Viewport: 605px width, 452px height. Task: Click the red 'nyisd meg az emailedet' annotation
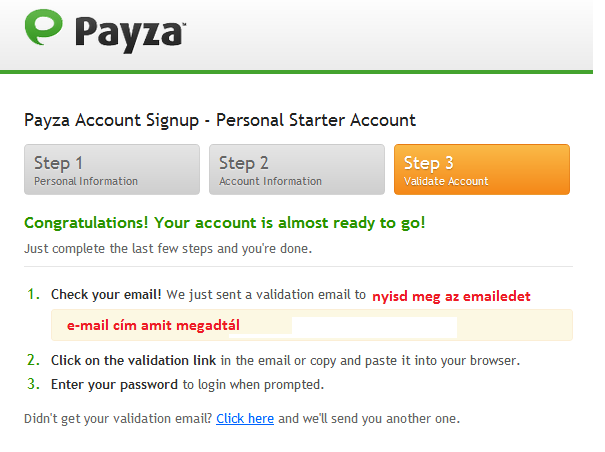[x=451, y=296]
